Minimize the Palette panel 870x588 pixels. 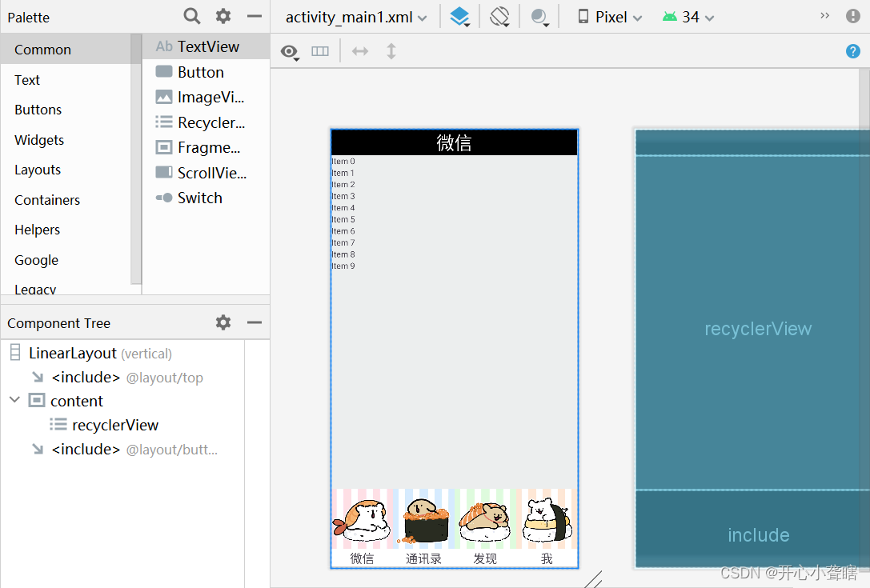(255, 17)
